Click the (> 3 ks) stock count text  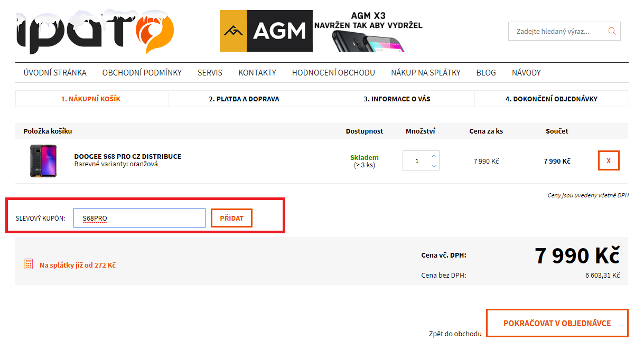365,165
